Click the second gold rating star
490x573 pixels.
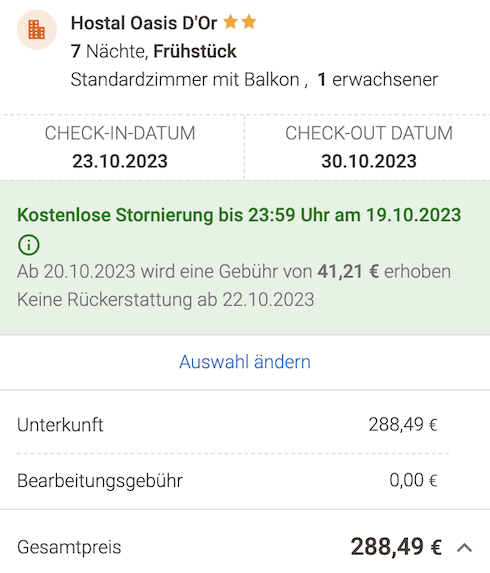(249, 22)
